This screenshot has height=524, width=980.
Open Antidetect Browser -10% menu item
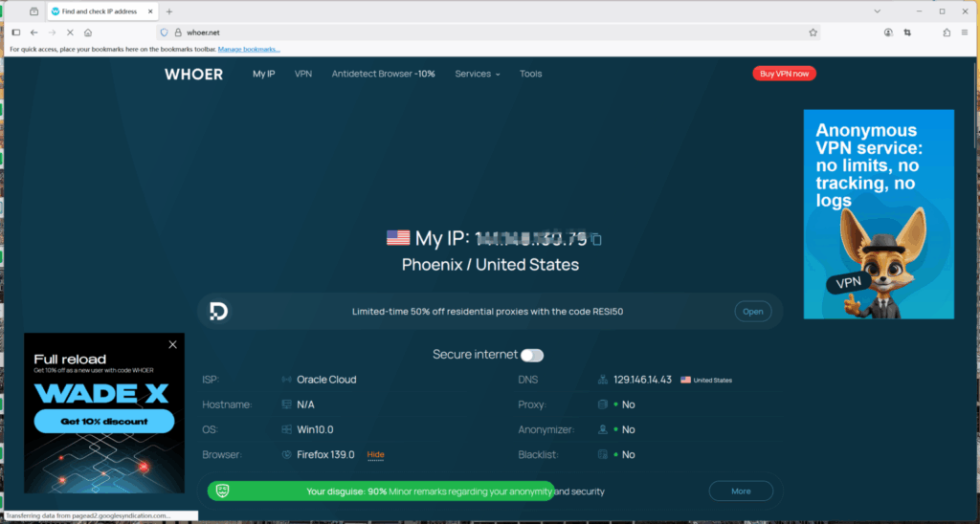click(383, 74)
